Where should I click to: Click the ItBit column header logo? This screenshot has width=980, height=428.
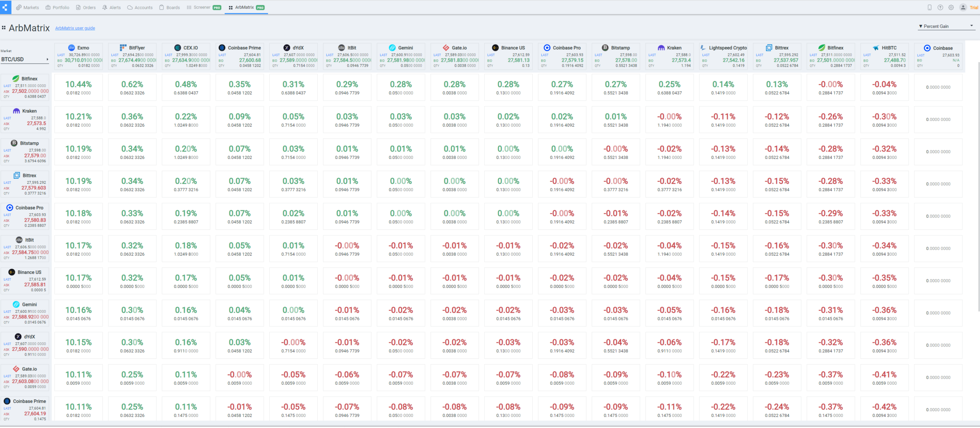[x=341, y=48]
